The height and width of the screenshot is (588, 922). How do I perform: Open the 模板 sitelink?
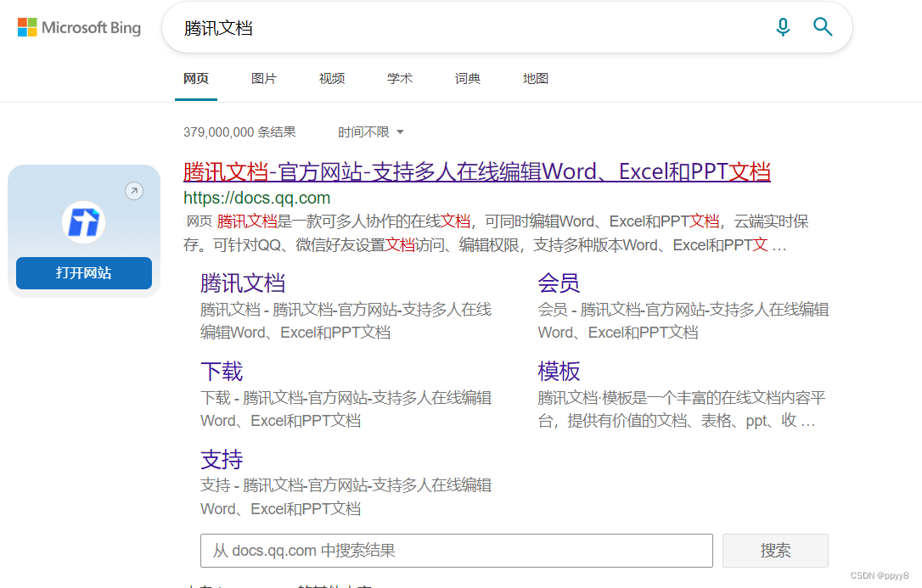pos(559,372)
